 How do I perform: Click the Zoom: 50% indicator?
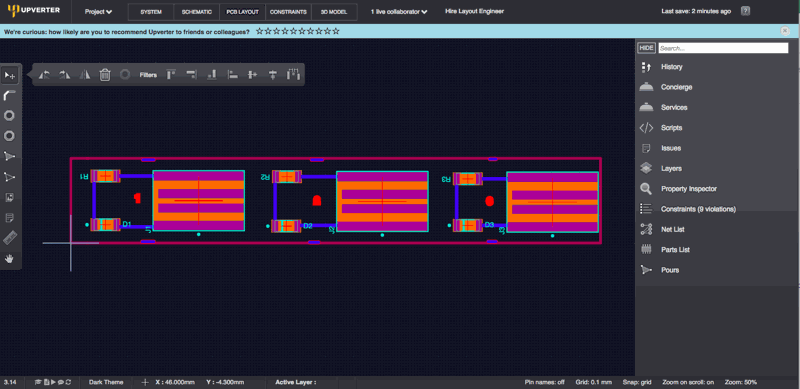click(740, 382)
